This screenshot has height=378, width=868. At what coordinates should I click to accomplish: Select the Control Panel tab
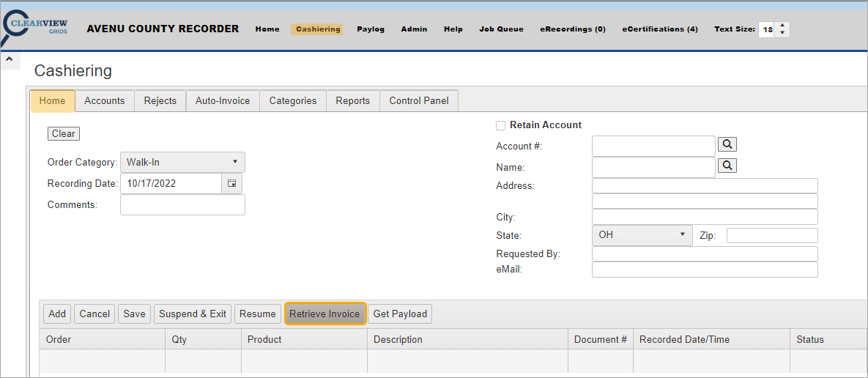[419, 101]
